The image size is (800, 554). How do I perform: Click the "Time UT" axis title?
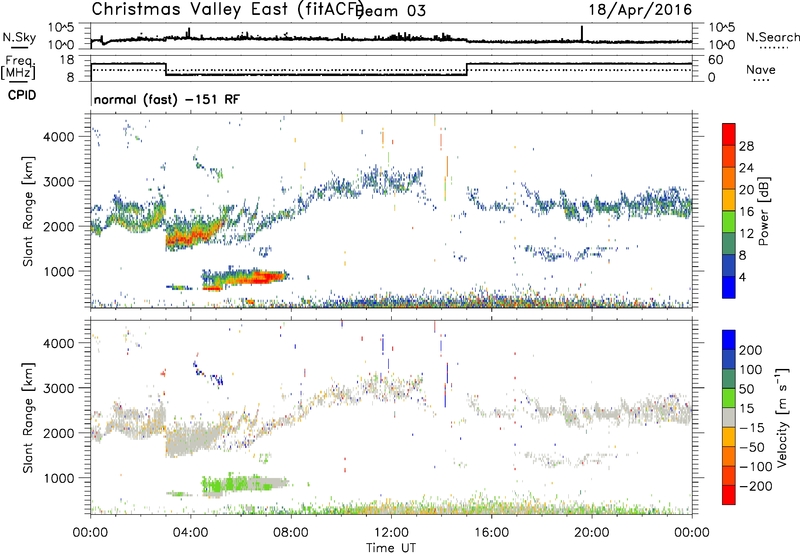[x=391, y=548]
